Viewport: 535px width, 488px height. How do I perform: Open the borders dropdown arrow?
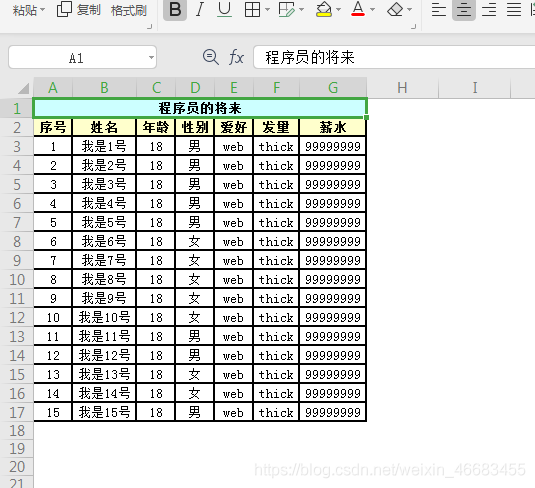(268, 10)
